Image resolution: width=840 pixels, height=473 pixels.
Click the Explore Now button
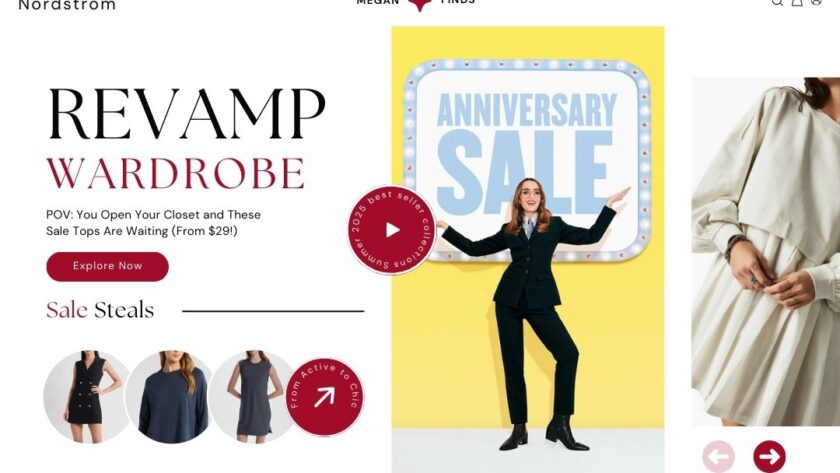(107, 266)
